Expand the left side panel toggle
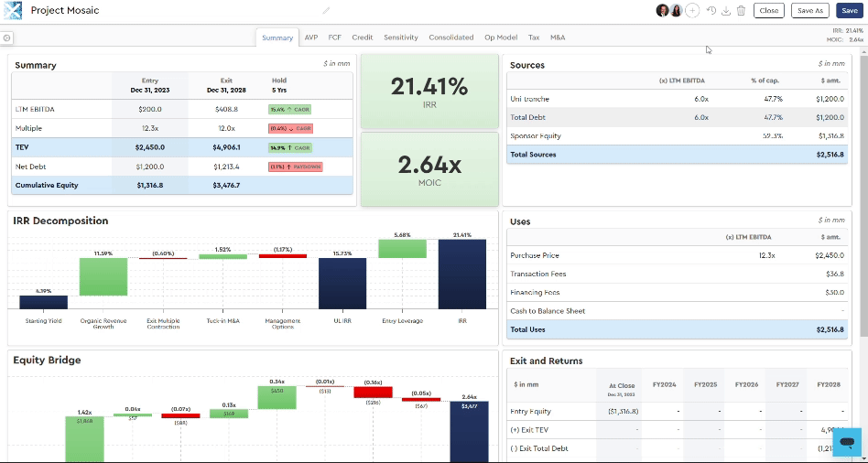868x463 pixels. coord(6,38)
